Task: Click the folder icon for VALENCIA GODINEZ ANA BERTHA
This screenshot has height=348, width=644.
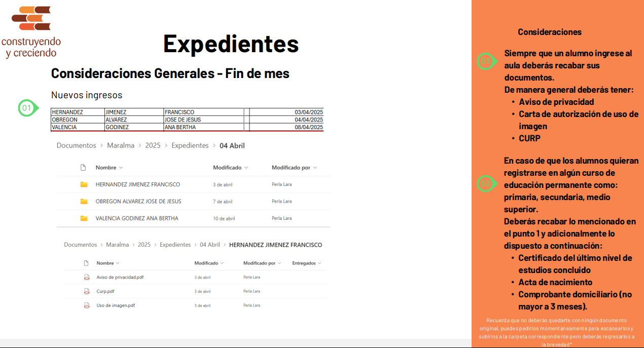Action: (x=84, y=218)
